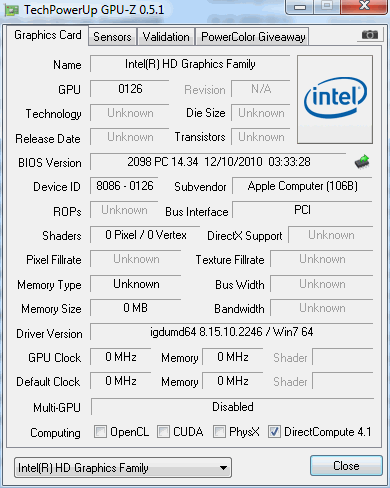Click the camera screenshot icon
This screenshot has width=390, height=488.
370,34
